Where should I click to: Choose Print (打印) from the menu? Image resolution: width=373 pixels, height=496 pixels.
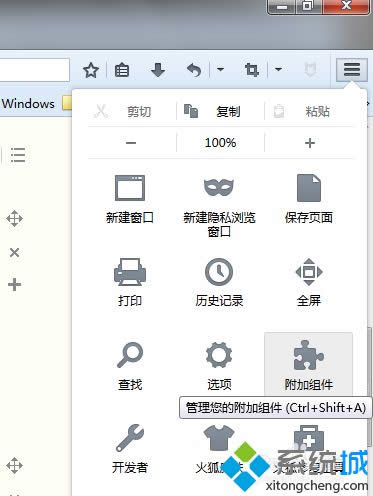(x=130, y=282)
